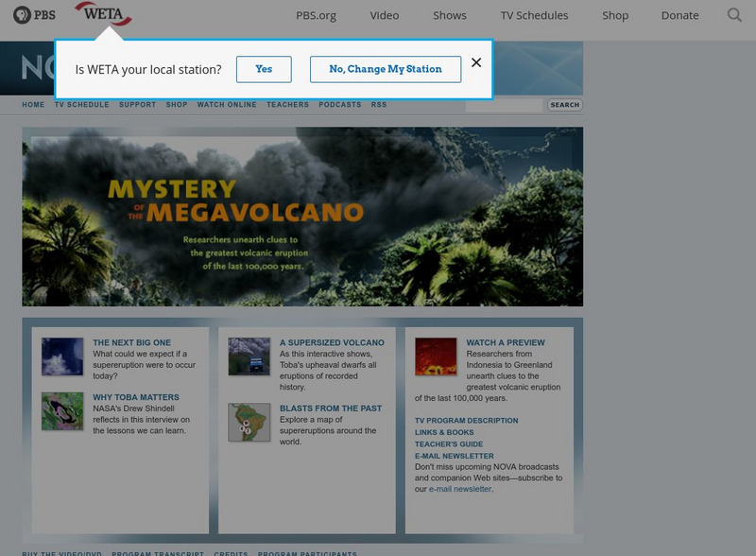Screen dimensions: 756x556
Task: Confirm WETA as local station with Yes
Action: [x=264, y=69]
